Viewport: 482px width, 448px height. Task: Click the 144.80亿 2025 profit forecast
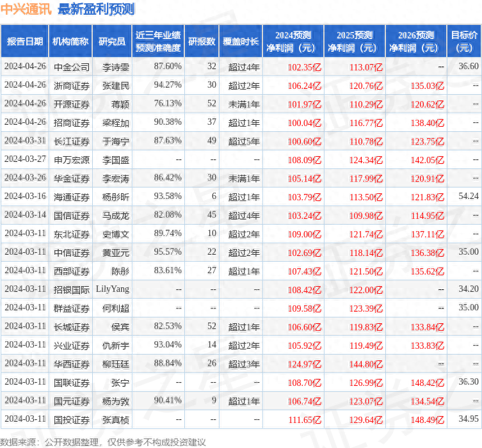(x=366, y=364)
